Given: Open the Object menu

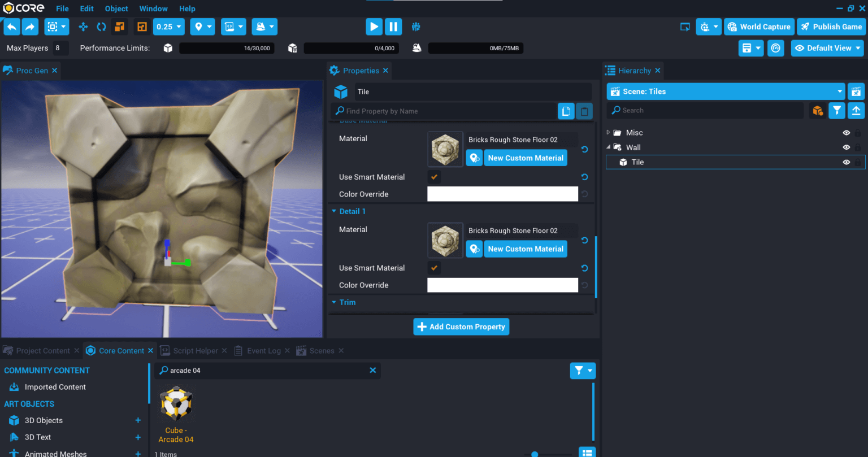Looking at the screenshot, I should pos(116,8).
